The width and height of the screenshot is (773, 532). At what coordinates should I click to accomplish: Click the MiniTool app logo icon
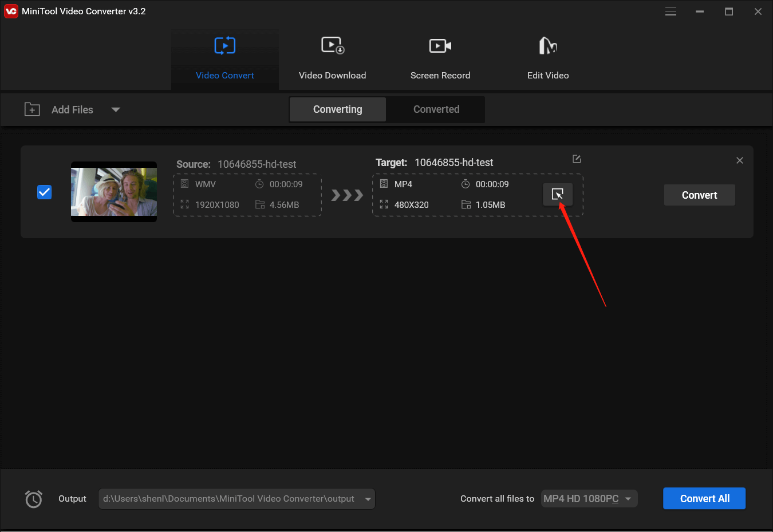[11, 11]
